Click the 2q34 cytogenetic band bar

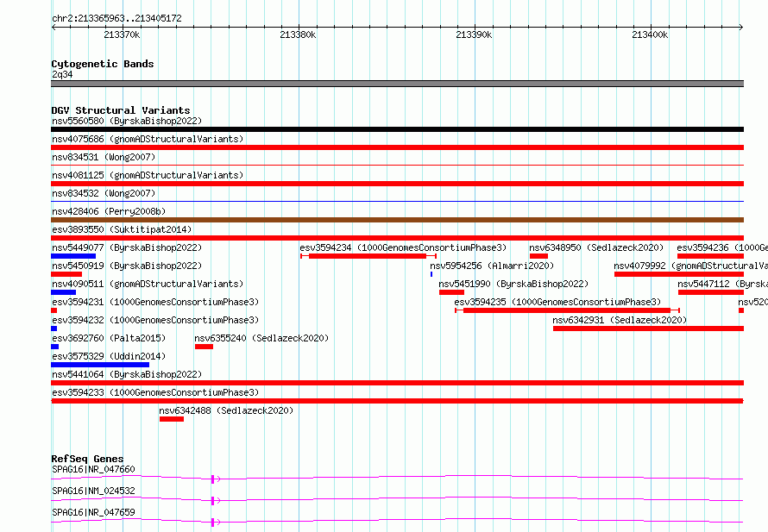point(397,84)
